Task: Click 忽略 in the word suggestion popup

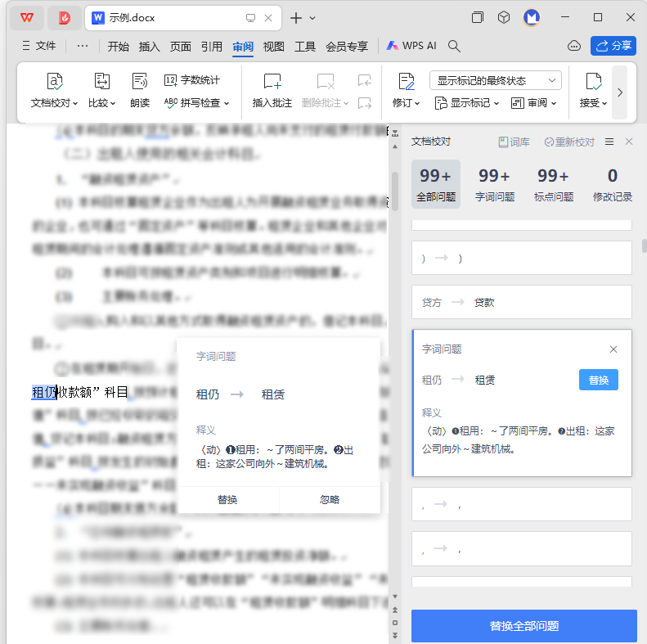Action: click(330, 499)
